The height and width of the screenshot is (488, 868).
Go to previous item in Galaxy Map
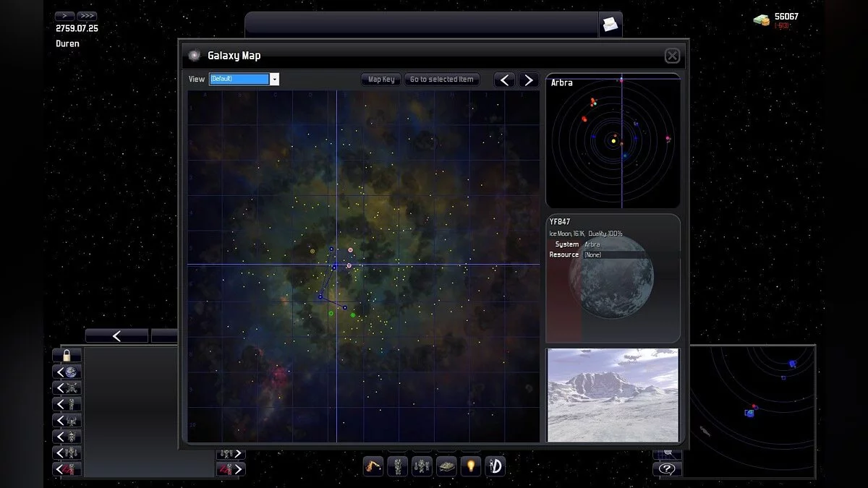point(505,80)
